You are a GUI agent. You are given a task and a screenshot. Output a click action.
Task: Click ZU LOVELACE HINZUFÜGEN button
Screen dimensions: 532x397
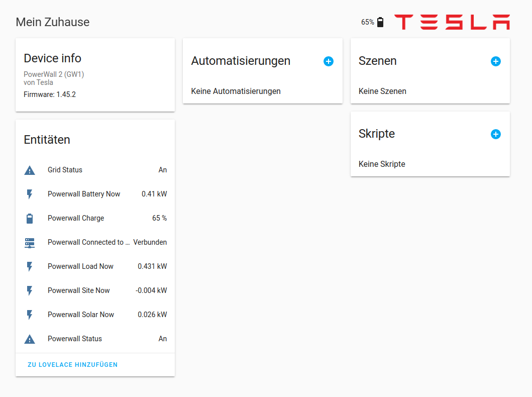[73, 365]
